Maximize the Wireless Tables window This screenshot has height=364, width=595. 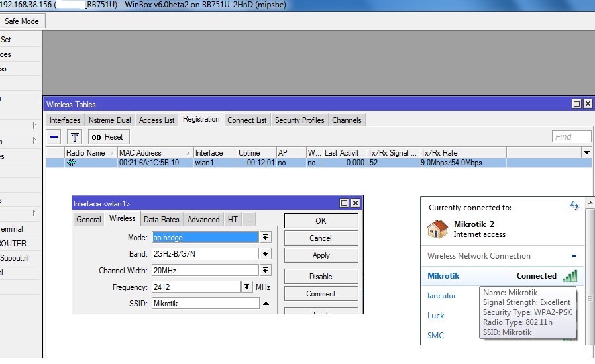point(577,103)
